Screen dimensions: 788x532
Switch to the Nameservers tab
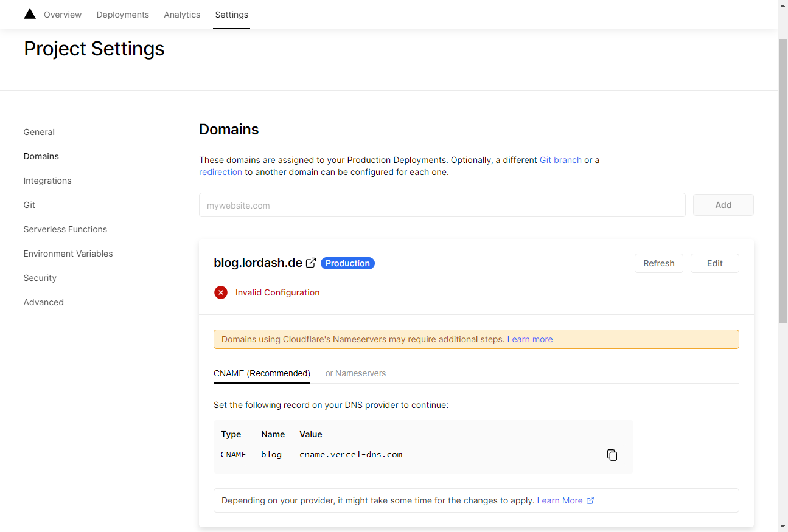click(x=355, y=373)
